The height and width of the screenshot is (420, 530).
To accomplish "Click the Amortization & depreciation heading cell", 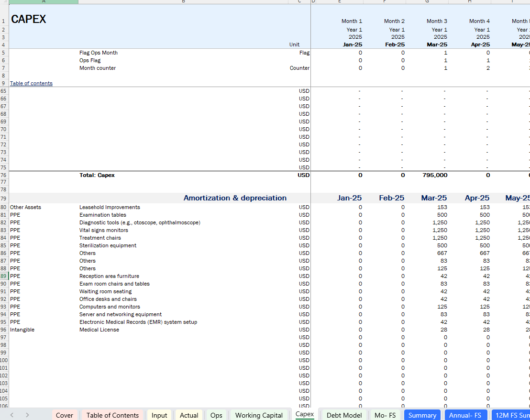I will click(x=235, y=198).
